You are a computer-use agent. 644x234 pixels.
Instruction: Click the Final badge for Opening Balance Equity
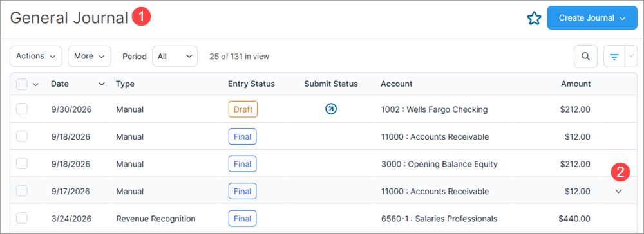click(242, 164)
